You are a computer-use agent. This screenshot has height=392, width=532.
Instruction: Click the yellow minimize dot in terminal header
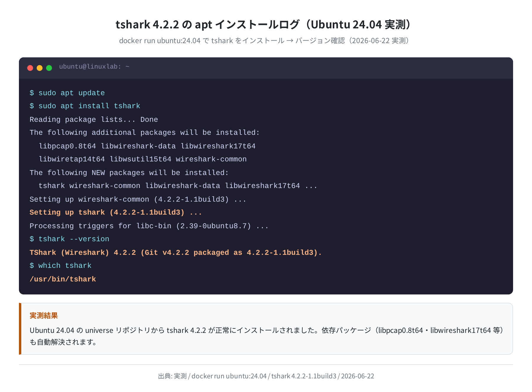(x=40, y=68)
